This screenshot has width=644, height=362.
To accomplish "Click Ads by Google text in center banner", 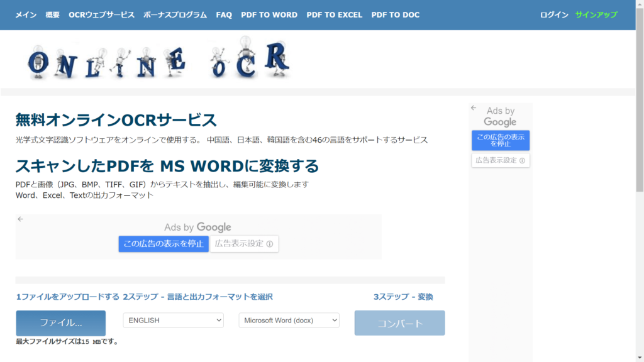I will [x=197, y=227].
